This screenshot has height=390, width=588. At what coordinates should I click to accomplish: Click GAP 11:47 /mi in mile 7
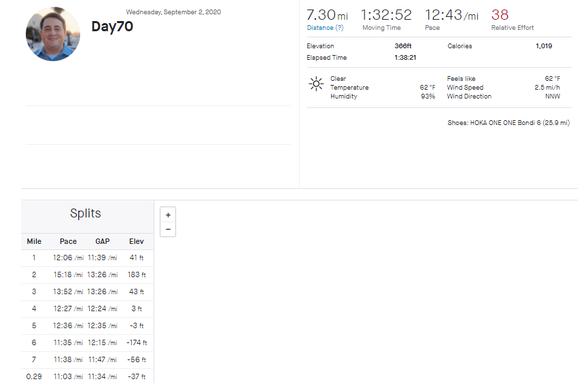tap(103, 359)
